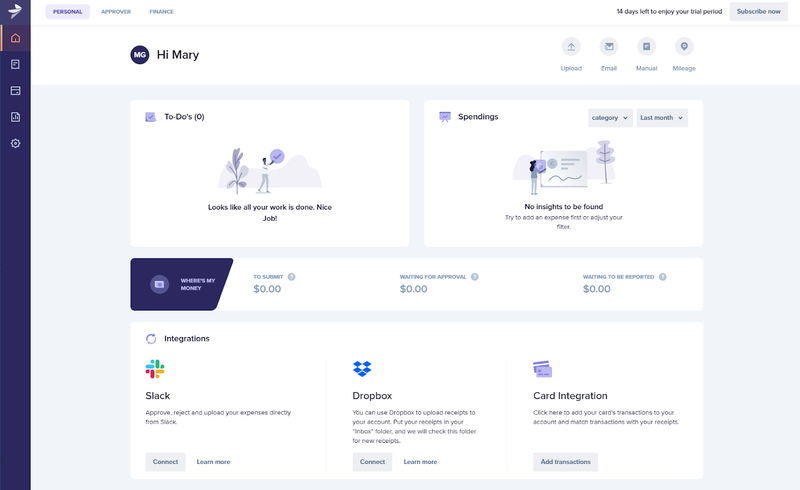Image resolution: width=800 pixels, height=490 pixels.
Task: Switch to the Approver tab
Action: coord(116,12)
